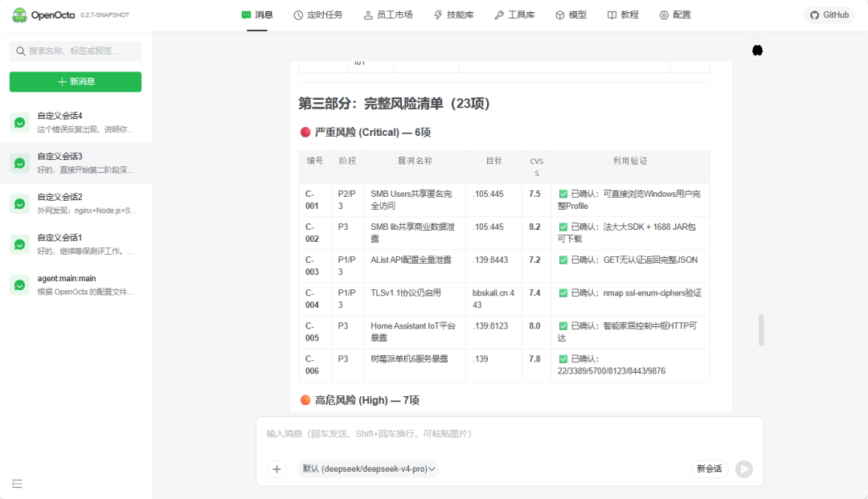The width and height of the screenshot is (868, 499).
Task: Click the chat icon beside 自定义会话4
Action: pyautogui.click(x=19, y=122)
